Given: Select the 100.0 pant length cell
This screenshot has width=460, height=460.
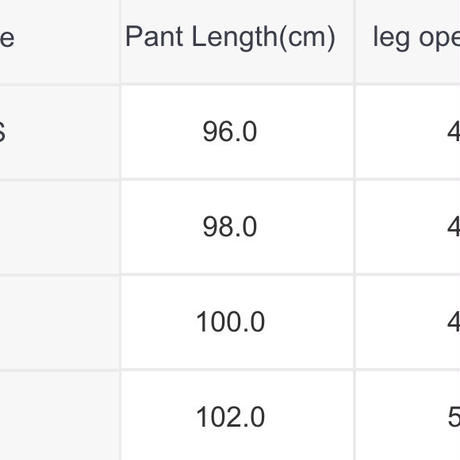Looking at the screenshot, I should [x=237, y=322].
